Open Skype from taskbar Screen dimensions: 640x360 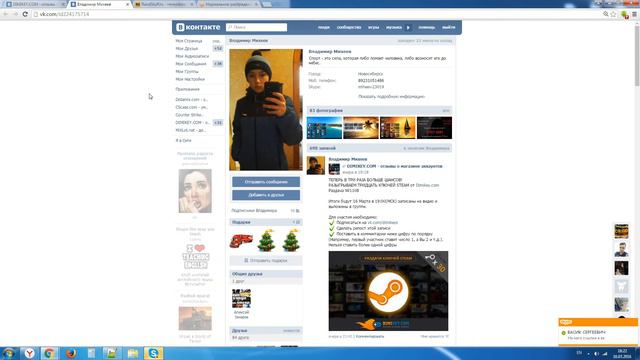(x=153, y=353)
